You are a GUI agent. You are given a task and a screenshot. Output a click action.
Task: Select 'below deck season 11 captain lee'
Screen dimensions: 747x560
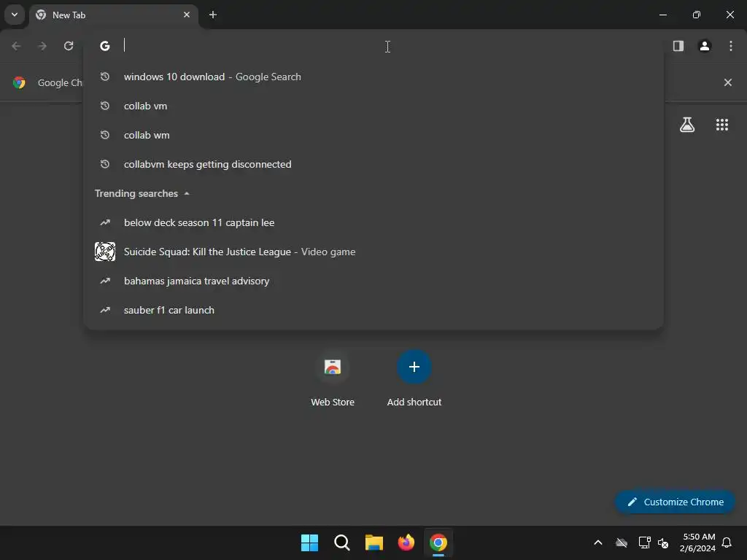(373, 222)
